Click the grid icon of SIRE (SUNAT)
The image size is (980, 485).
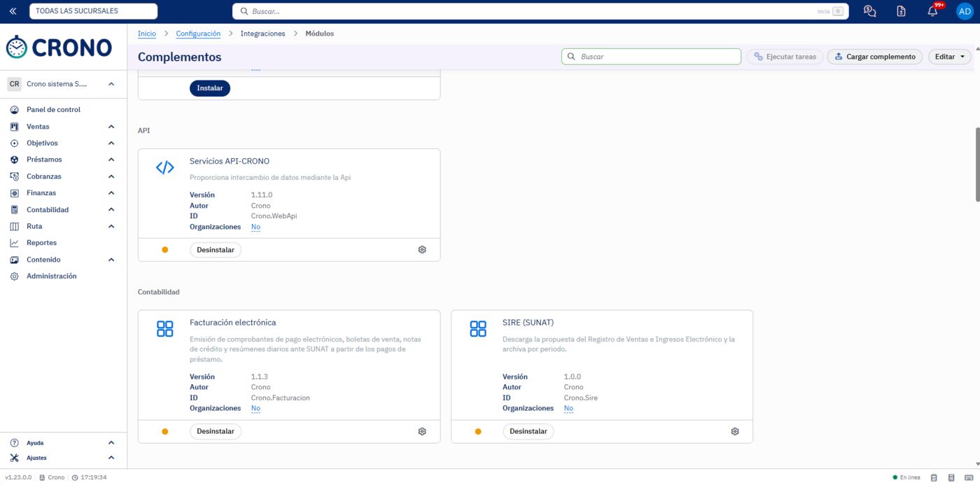478,329
